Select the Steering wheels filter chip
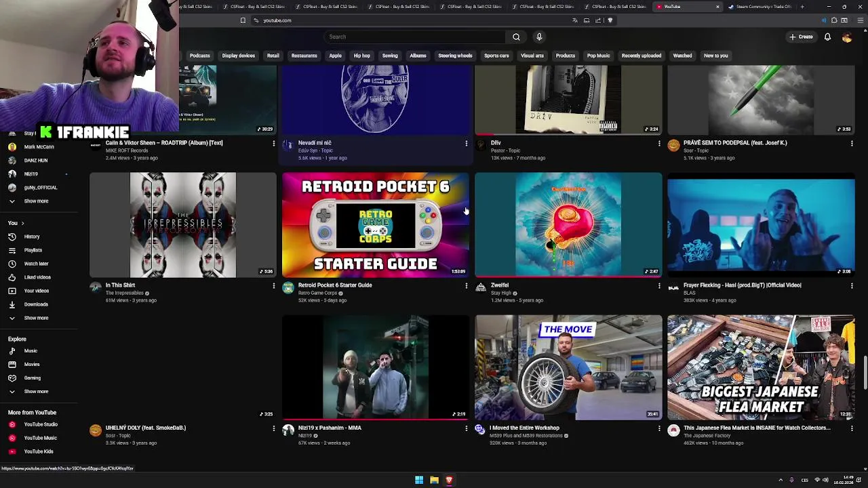The width and height of the screenshot is (868, 488). click(455, 56)
